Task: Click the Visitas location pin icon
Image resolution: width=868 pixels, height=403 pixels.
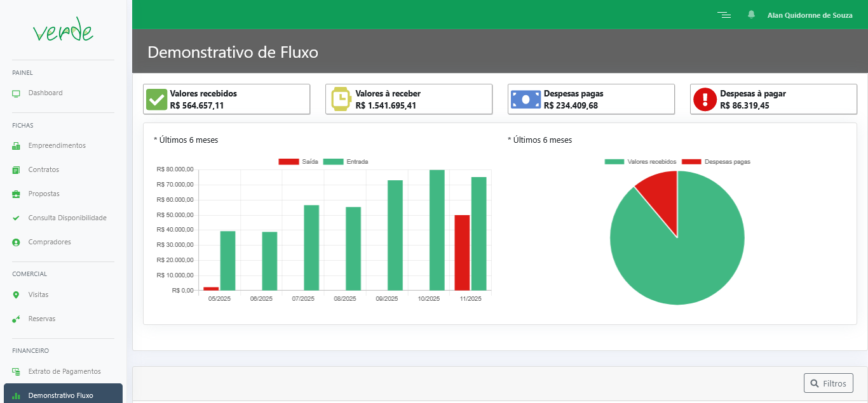Action: tap(15, 294)
